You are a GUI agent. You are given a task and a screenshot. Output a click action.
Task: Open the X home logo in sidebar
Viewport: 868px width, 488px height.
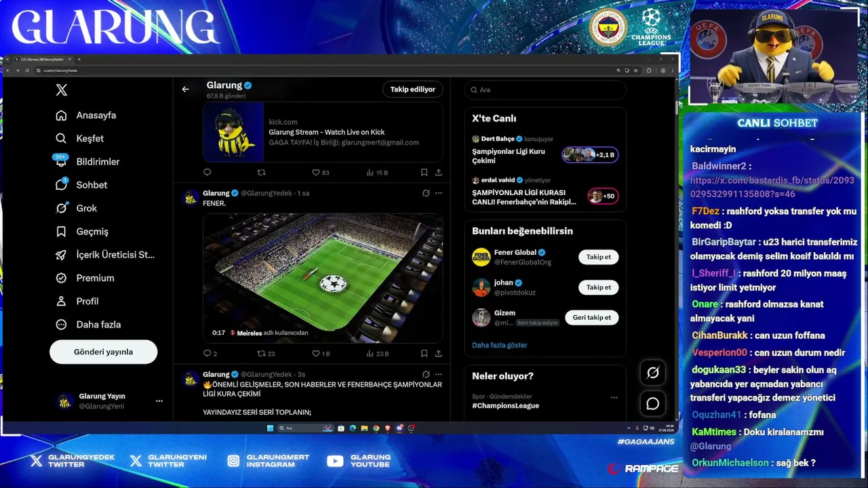coord(62,90)
